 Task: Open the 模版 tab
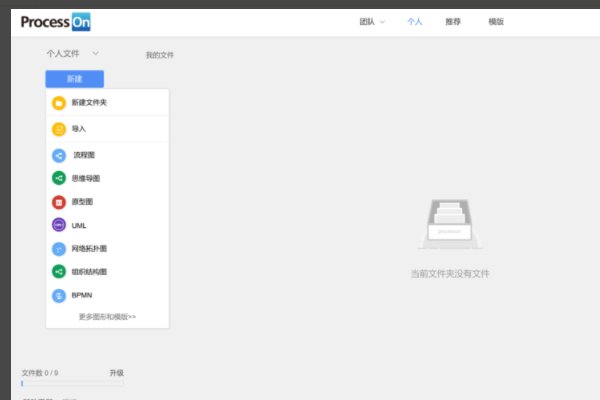(496, 22)
